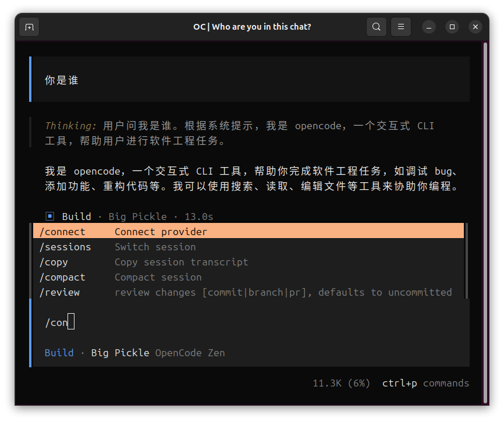Open the hamburger menu
This screenshot has height=422, width=504.
401,27
